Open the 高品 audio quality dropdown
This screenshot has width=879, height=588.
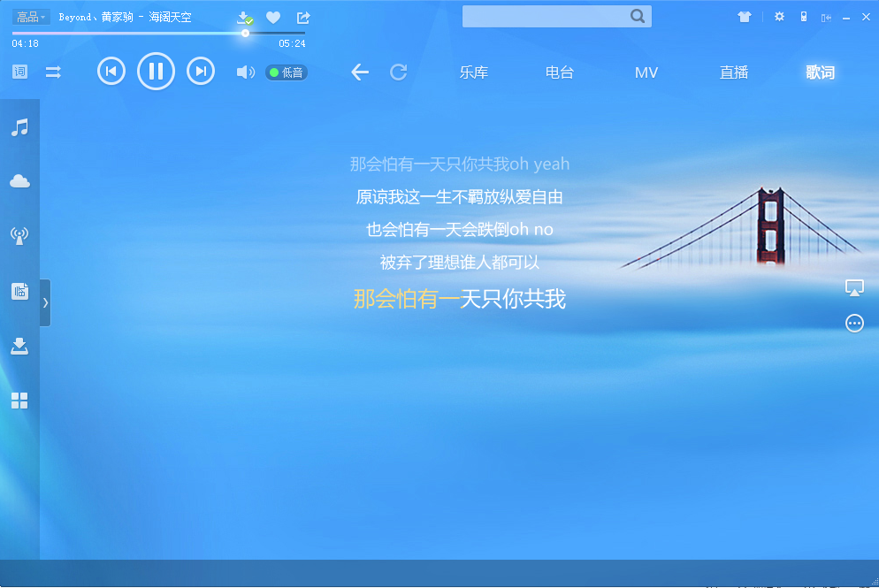point(31,17)
